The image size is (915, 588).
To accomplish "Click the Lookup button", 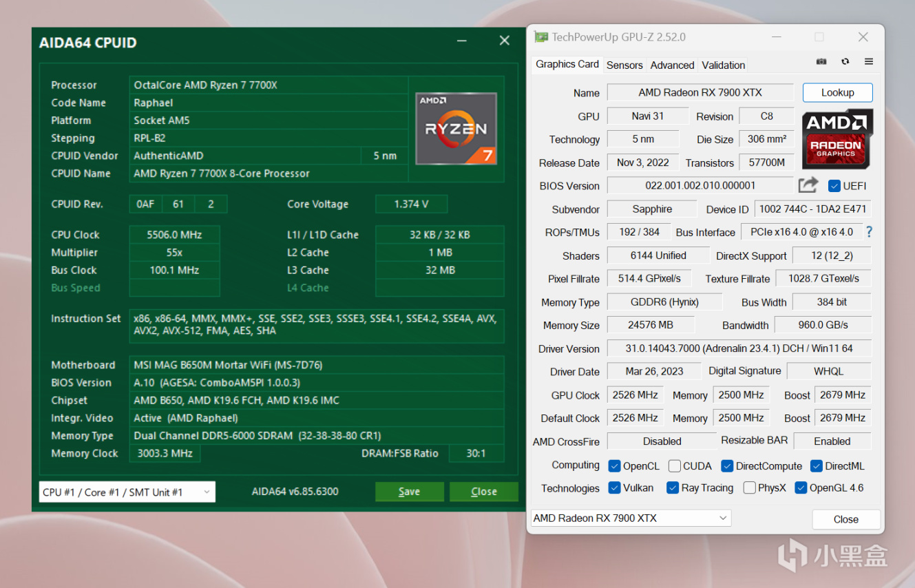I will [838, 92].
